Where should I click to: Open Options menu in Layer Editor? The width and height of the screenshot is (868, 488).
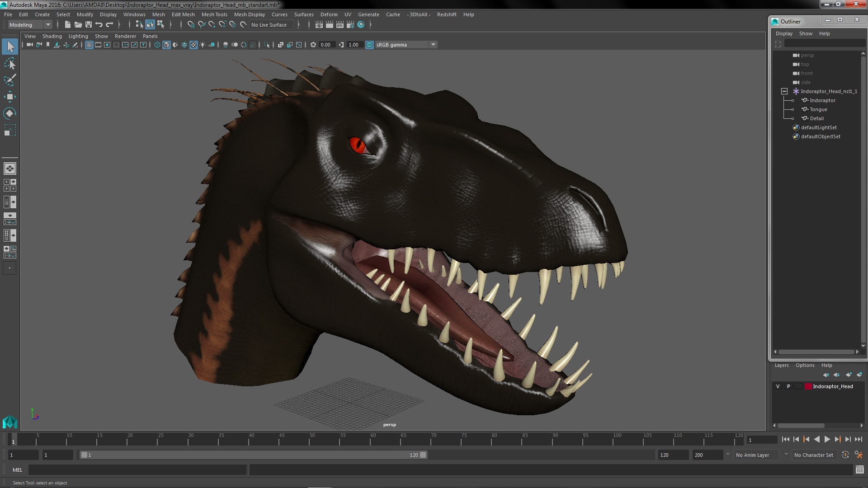[805, 365]
